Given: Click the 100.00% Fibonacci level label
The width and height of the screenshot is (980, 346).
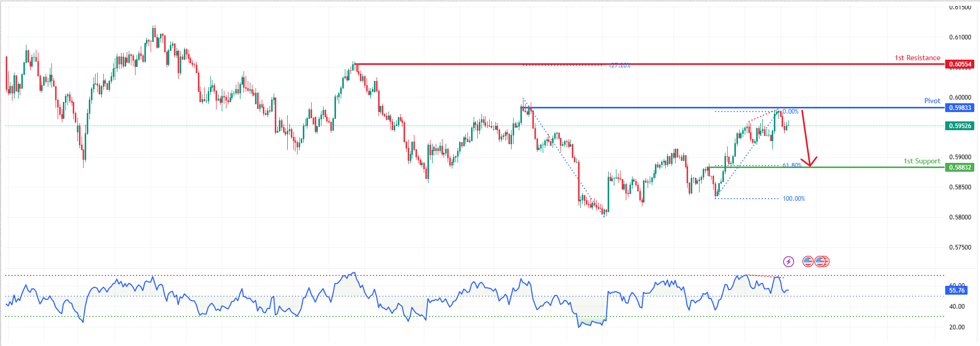Looking at the screenshot, I should coord(794,199).
